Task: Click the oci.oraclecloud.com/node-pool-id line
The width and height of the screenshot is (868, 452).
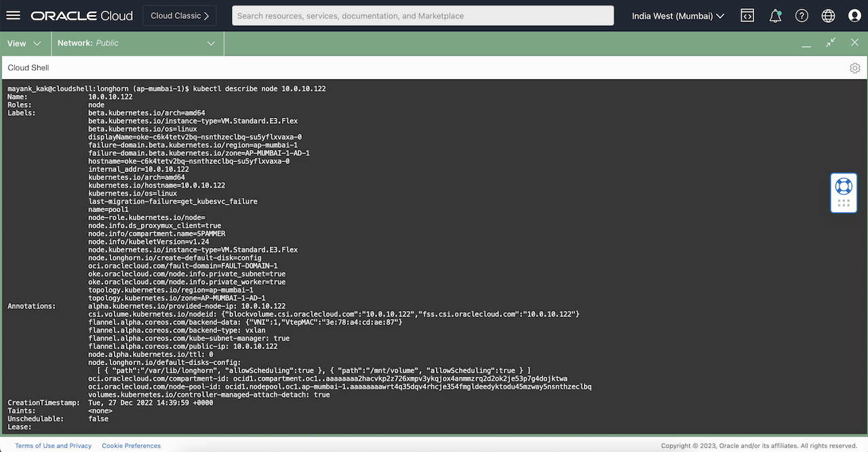Action: click(340, 386)
